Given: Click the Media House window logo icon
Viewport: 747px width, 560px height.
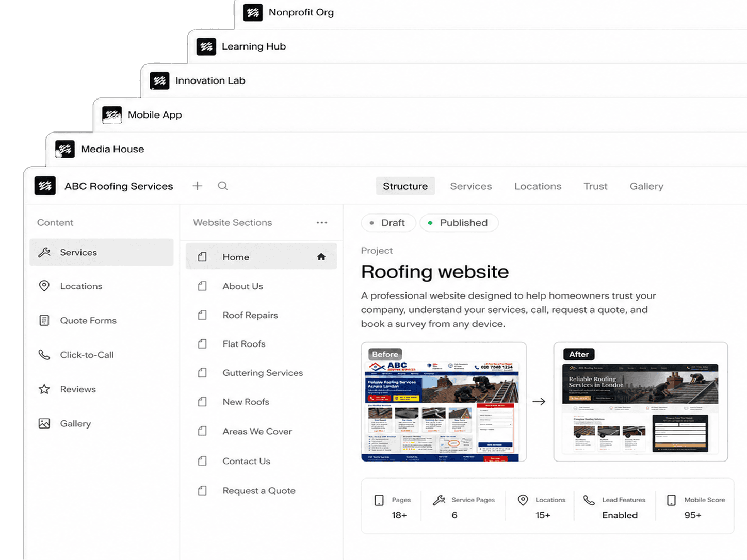Looking at the screenshot, I should click(65, 149).
